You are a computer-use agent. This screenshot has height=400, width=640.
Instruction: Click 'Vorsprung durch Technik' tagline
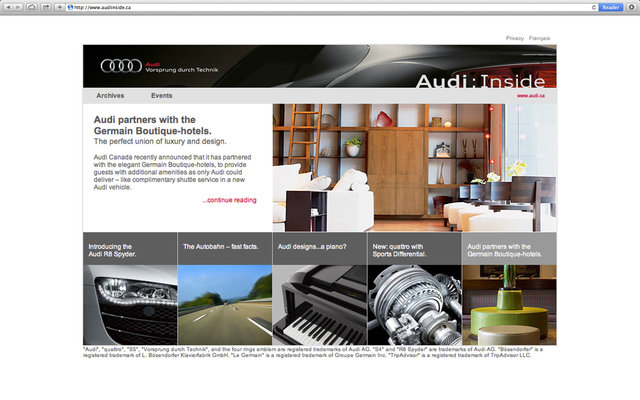click(182, 70)
